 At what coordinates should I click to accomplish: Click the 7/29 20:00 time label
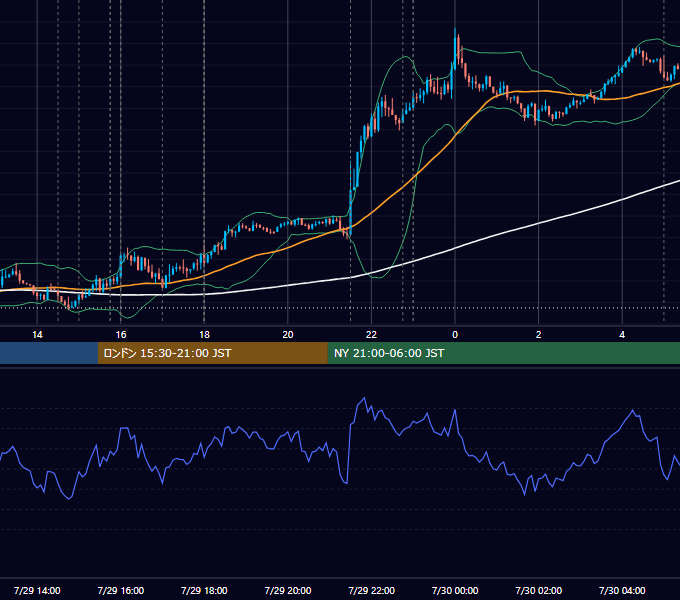[288, 590]
